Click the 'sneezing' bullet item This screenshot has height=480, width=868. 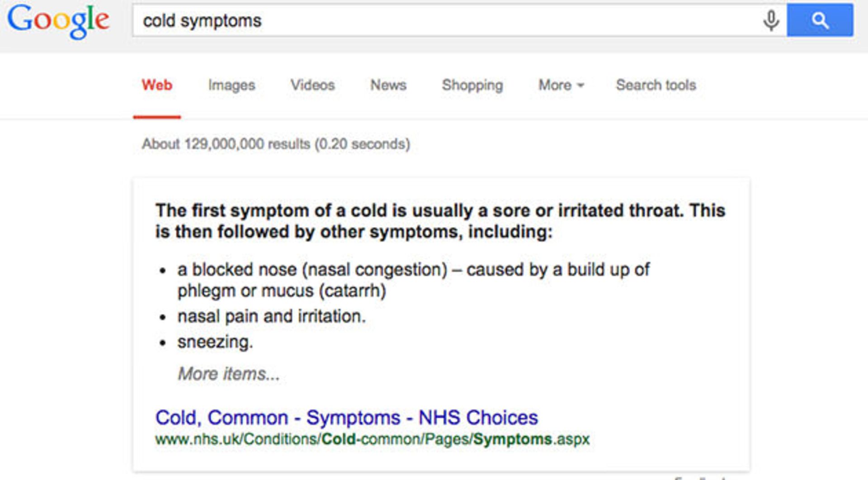(215, 342)
